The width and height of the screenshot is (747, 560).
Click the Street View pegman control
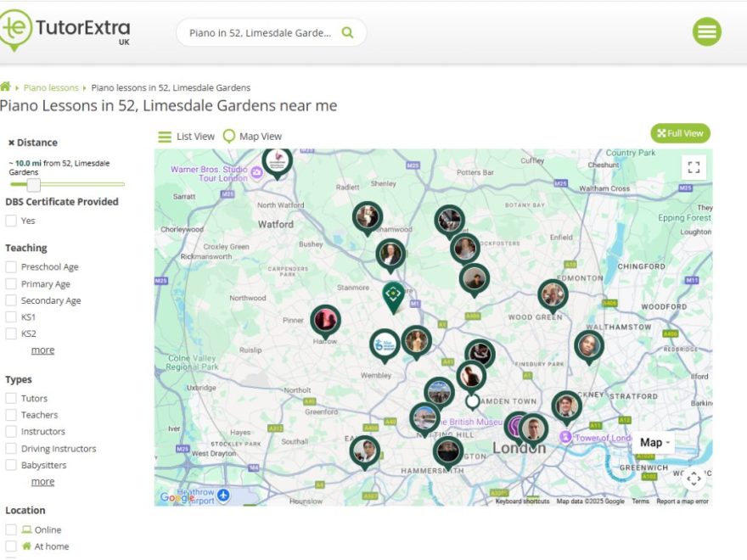(694, 479)
